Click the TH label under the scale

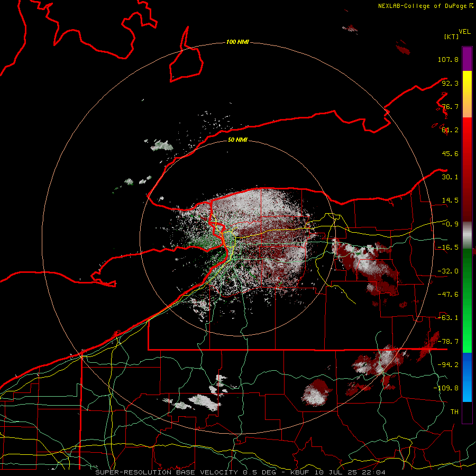click(454, 412)
